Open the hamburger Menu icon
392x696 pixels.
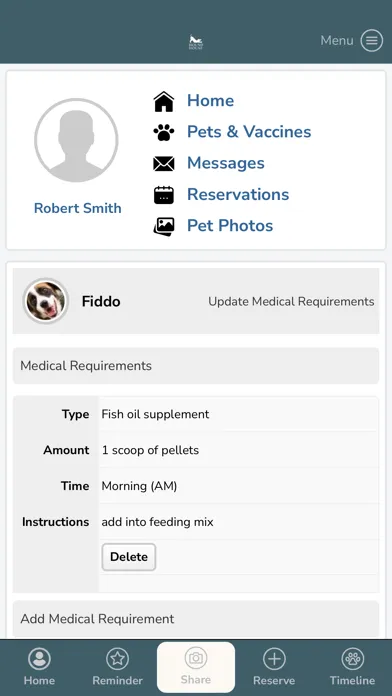coord(371,41)
